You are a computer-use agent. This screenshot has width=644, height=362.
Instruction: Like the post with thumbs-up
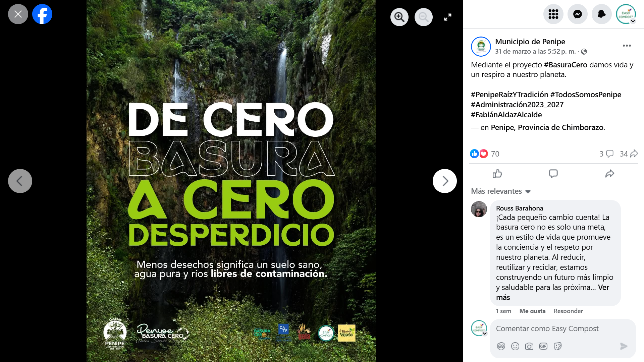click(x=497, y=174)
